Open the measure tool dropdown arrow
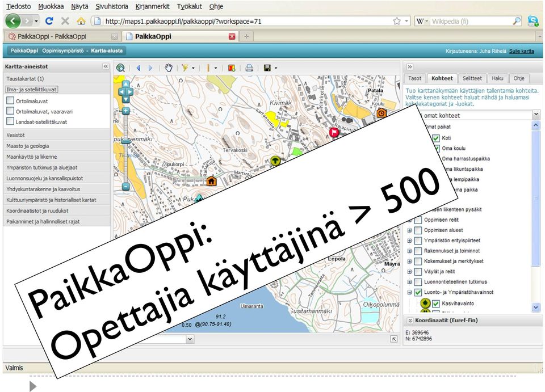 (x=216, y=68)
